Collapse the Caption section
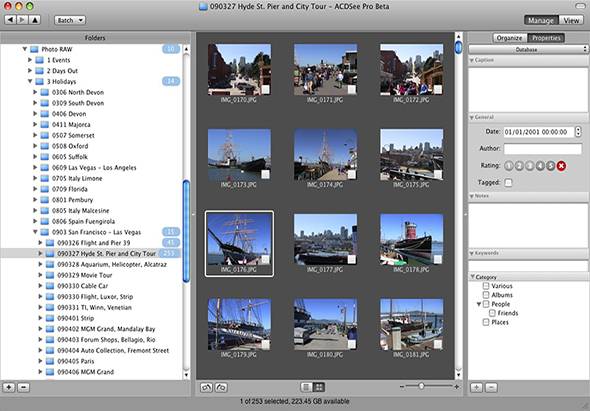The height and width of the screenshot is (411, 590). (x=471, y=60)
